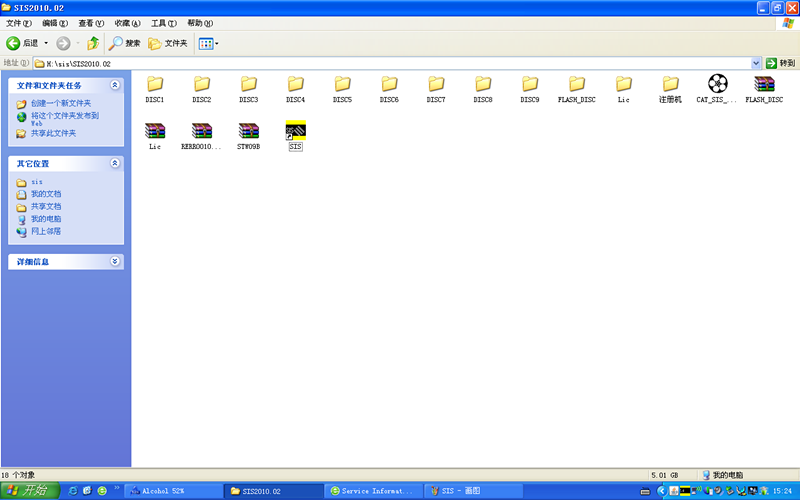Screen dimensions: 800x500
Task: Click 将这个文件夹发布到 Web link
Action: pyautogui.click(x=65, y=119)
